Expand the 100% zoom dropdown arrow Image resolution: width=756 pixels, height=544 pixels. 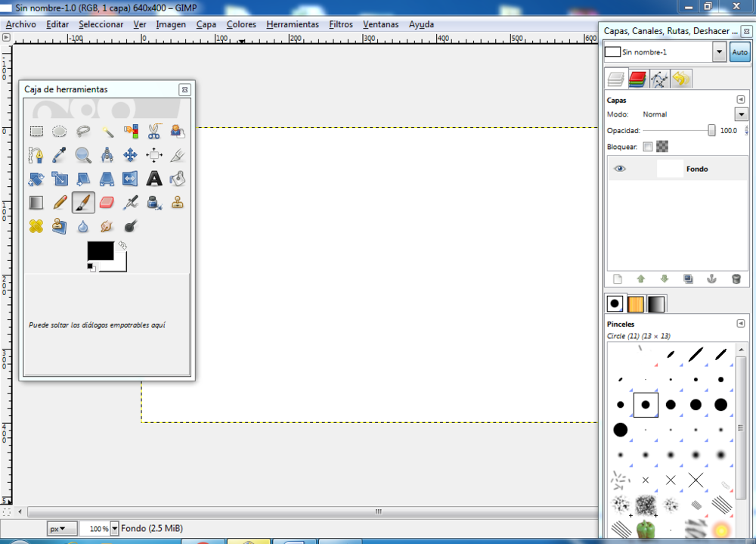coord(114,529)
